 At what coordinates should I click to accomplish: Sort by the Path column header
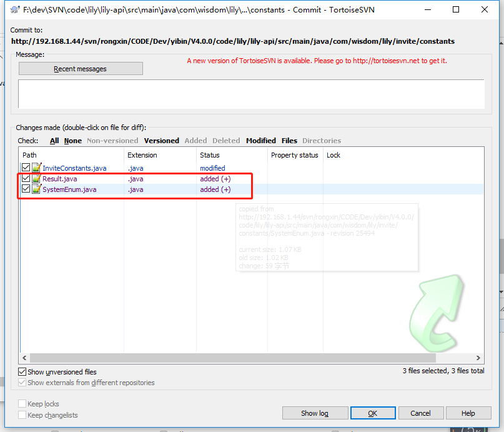pos(71,155)
